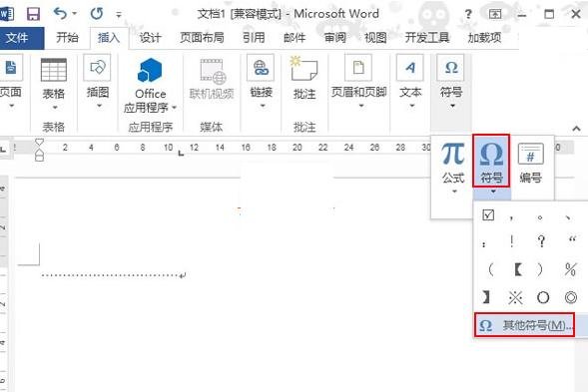Image resolution: width=588 pixels, height=392 pixels.
Task: Insert the question mark symbol
Action: [x=541, y=241]
